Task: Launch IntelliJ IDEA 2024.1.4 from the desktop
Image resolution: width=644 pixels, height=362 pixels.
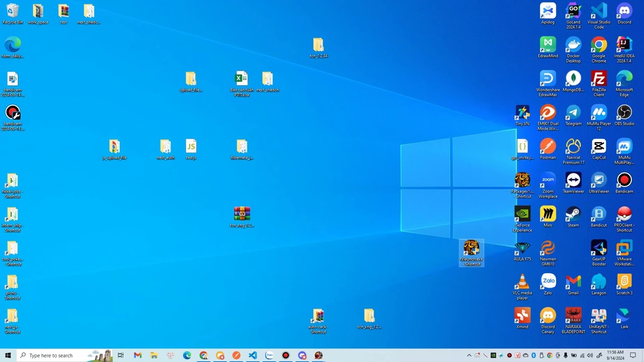Action: 624,50
